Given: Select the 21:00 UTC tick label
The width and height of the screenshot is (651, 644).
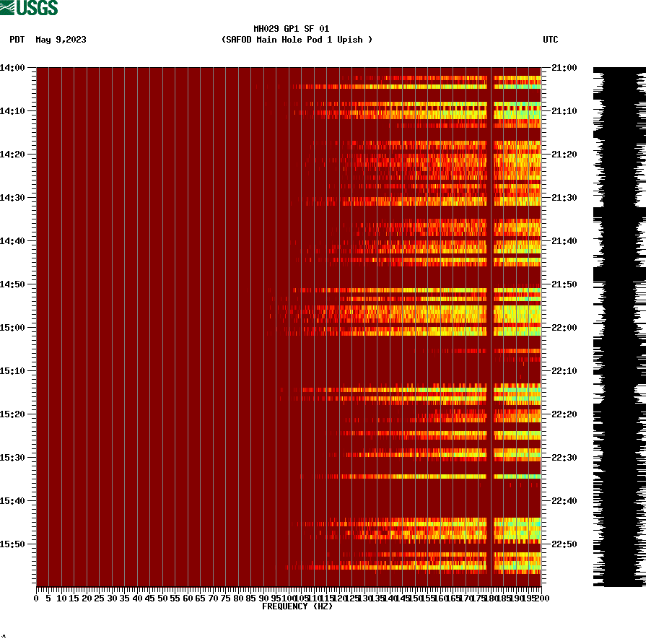Looking at the screenshot, I should [563, 67].
